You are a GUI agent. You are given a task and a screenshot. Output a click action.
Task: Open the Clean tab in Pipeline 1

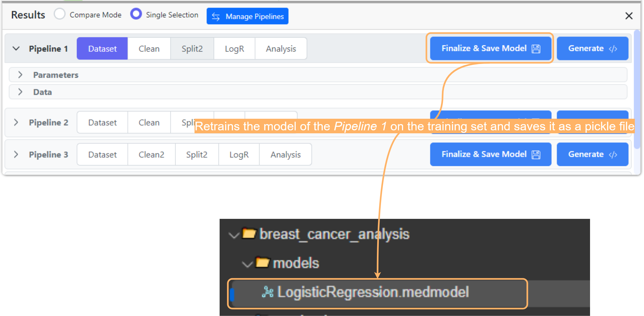(149, 49)
